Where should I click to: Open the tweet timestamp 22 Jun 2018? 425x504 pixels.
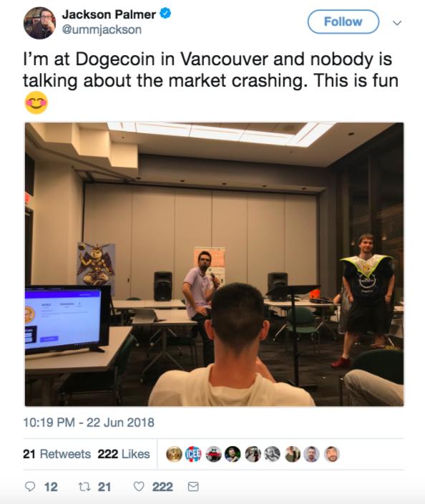[x=89, y=422]
